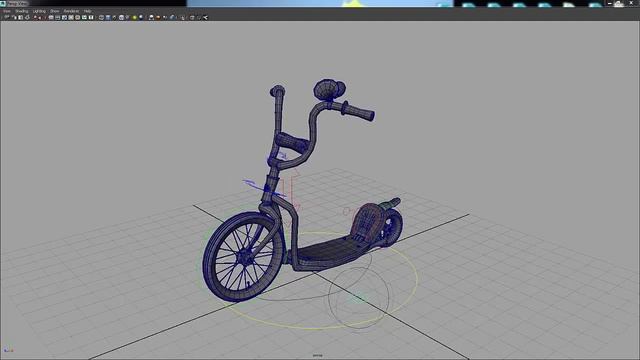Open Camera Attributes from panel toolbar
Viewport: 640px width, 360px height.
click(x=14, y=18)
